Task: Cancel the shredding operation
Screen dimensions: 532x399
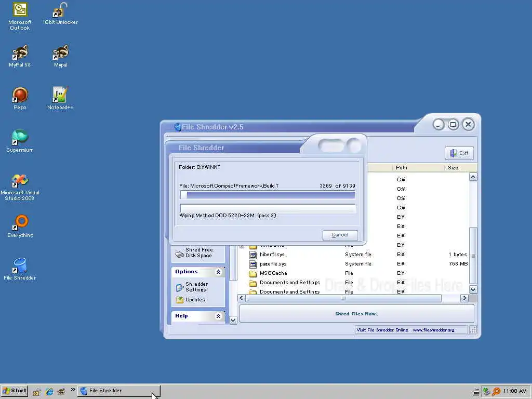Action: point(340,235)
